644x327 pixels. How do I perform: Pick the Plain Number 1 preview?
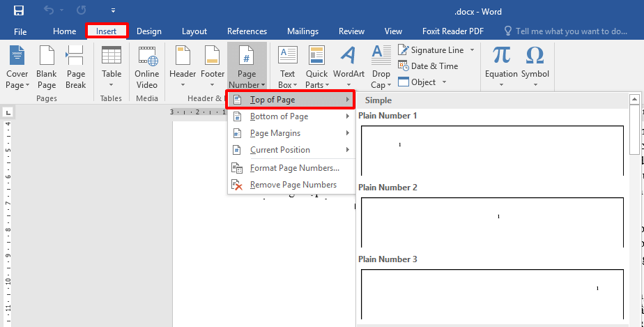tap(492, 151)
